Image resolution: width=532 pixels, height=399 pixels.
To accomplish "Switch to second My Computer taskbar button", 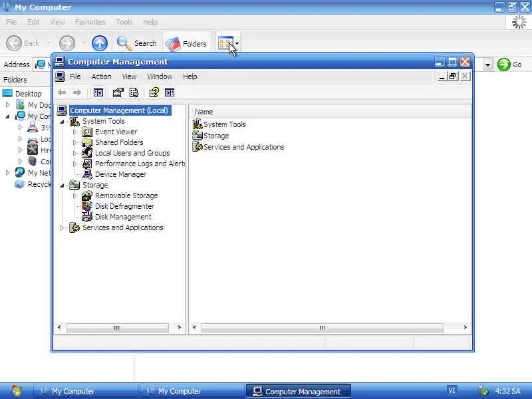I will (192, 391).
